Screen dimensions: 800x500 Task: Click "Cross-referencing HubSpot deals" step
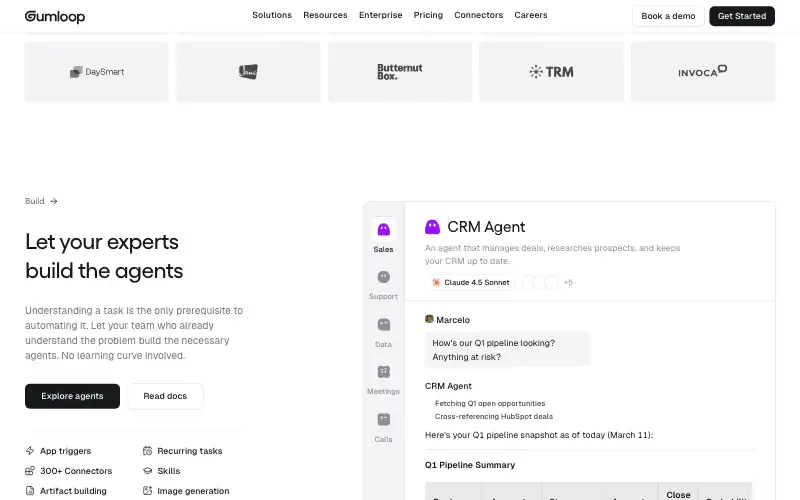point(494,416)
